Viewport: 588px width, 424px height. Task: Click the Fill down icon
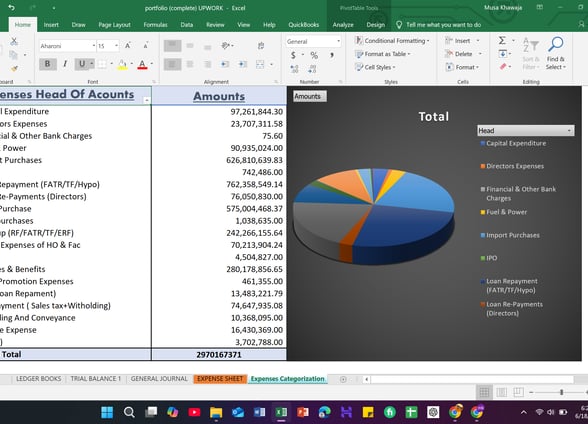[502, 54]
